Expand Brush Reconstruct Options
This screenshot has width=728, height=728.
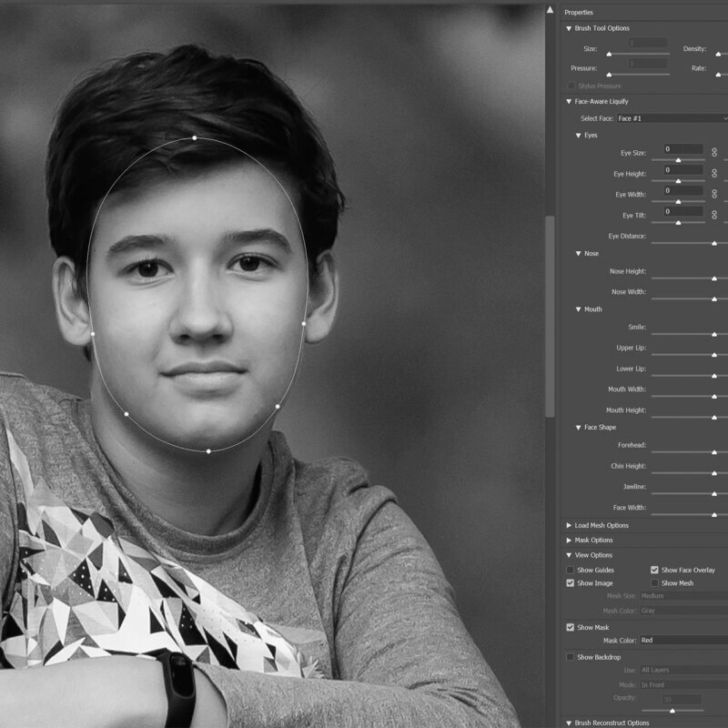568,722
